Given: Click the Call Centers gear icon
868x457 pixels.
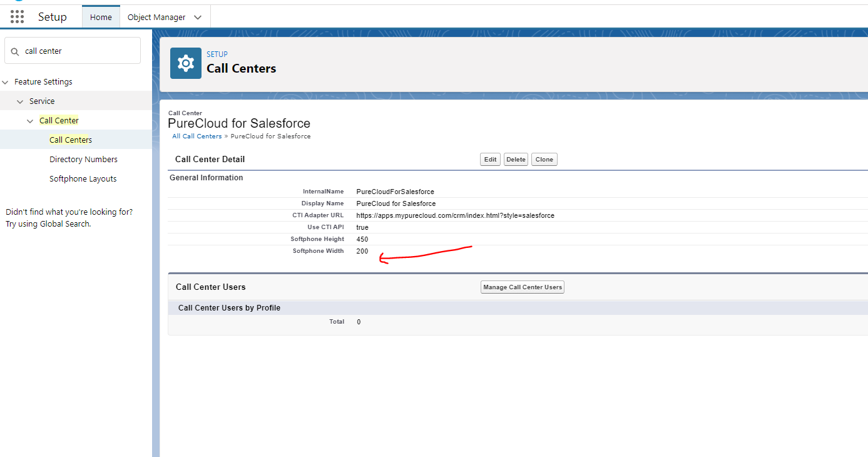Looking at the screenshot, I should [186, 63].
